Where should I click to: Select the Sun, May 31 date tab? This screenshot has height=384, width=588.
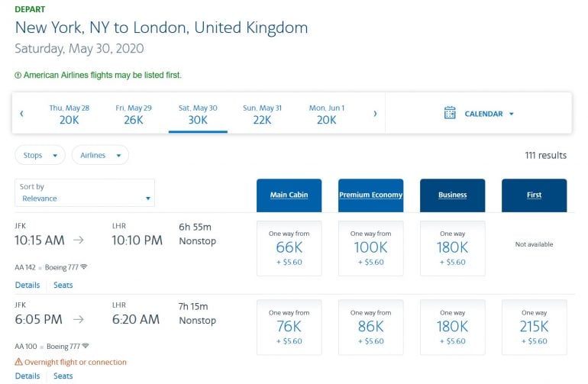[262, 114]
